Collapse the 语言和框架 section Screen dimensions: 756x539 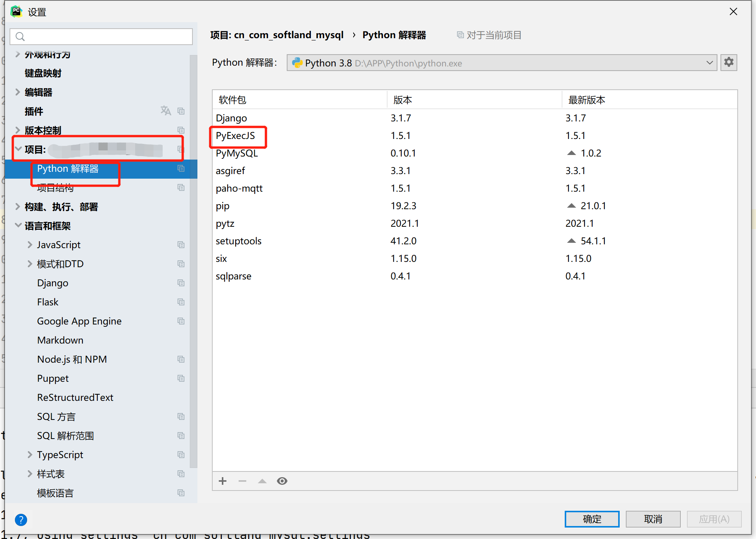18,225
